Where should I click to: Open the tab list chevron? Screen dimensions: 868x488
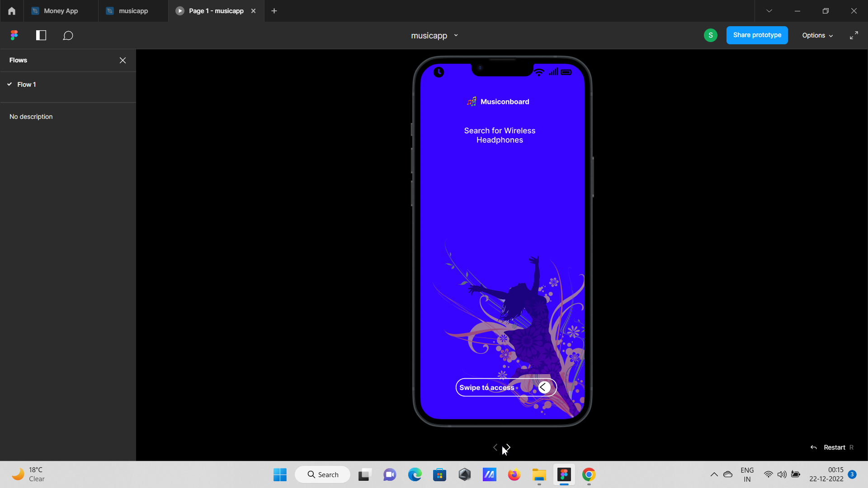(x=769, y=11)
